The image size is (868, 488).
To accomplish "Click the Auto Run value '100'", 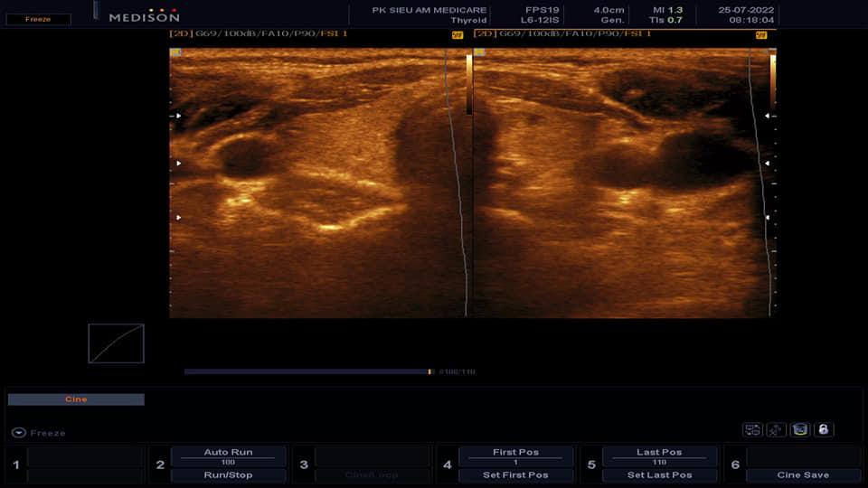I will click(x=228, y=462).
